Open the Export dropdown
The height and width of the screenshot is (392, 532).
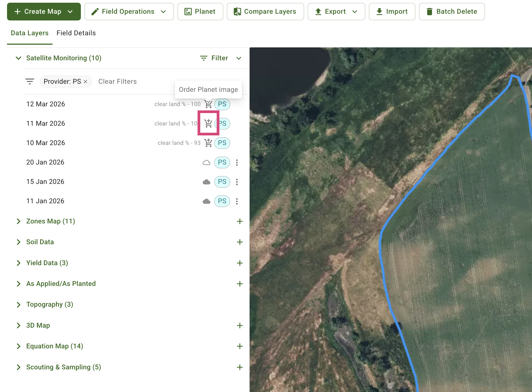(336, 11)
